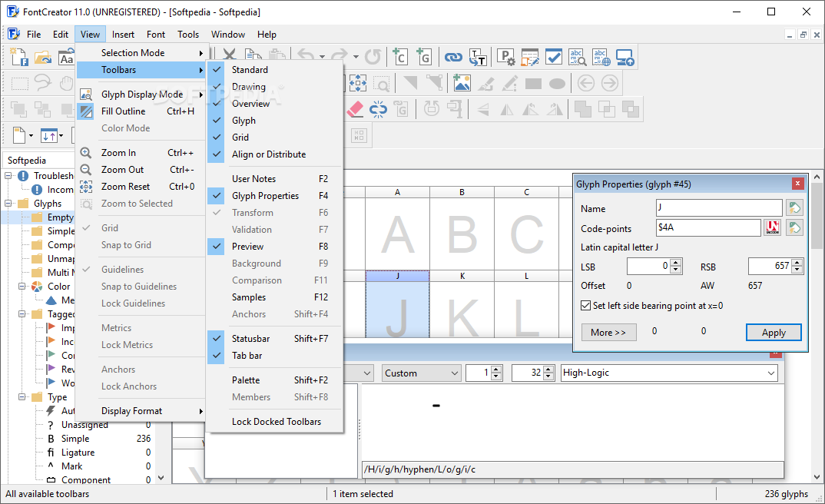The height and width of the screenshot is (504, 825).
Task: Open the Selection Mode submenu
Action: [141, 52]
